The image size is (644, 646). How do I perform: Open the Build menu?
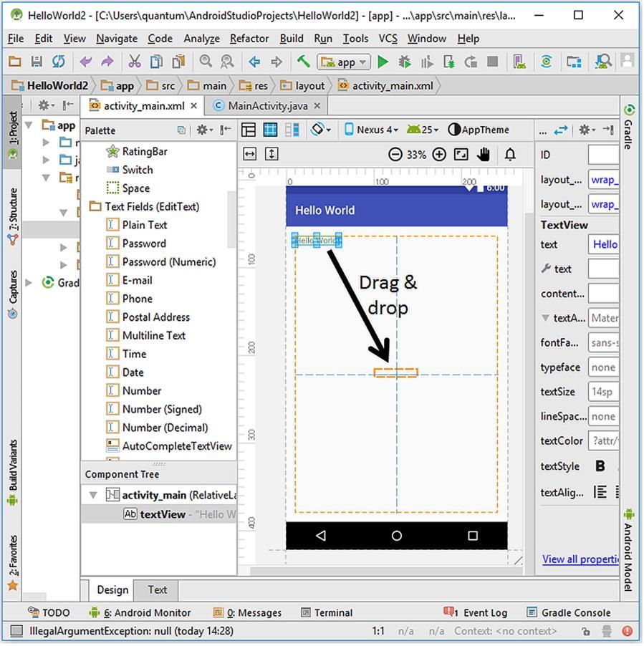tap(292, 39)
